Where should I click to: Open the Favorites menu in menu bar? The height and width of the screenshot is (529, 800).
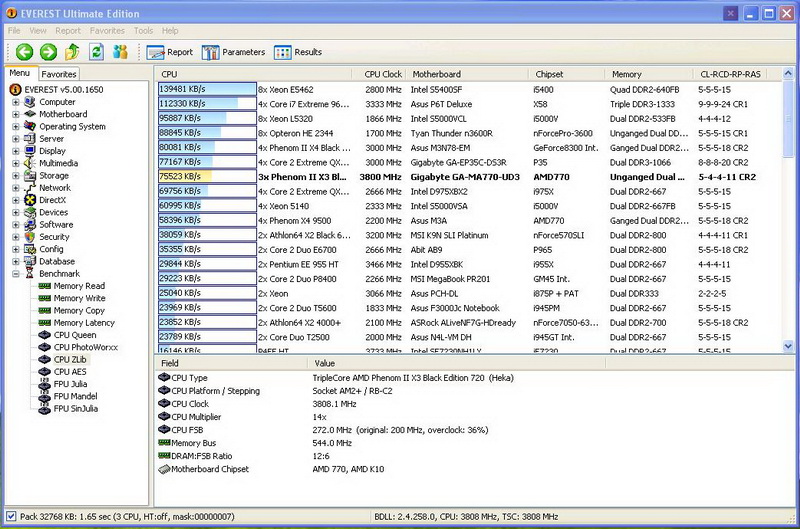tap(107, 31)
